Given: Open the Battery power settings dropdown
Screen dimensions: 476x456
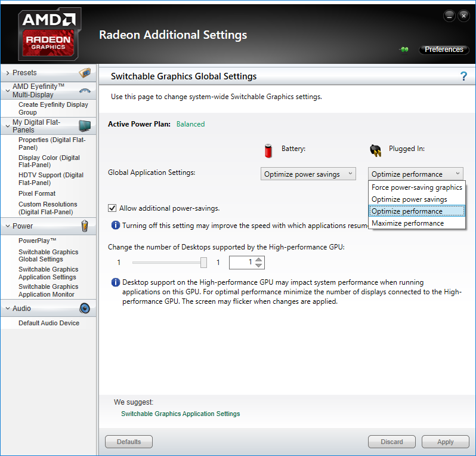Looking at the screenshot, I should (x=308, y=174).
